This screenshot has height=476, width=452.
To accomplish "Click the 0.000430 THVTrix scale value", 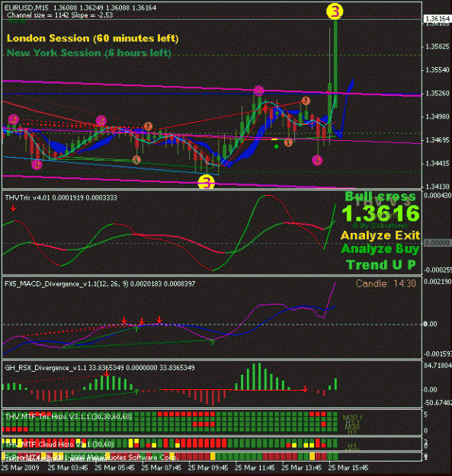I will point(438,196).
